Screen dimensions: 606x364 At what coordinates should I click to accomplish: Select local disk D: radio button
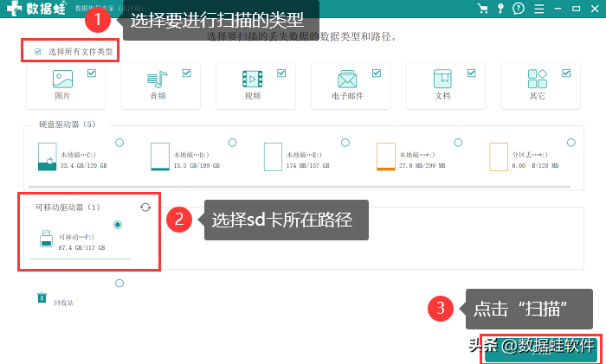point(232,143)
